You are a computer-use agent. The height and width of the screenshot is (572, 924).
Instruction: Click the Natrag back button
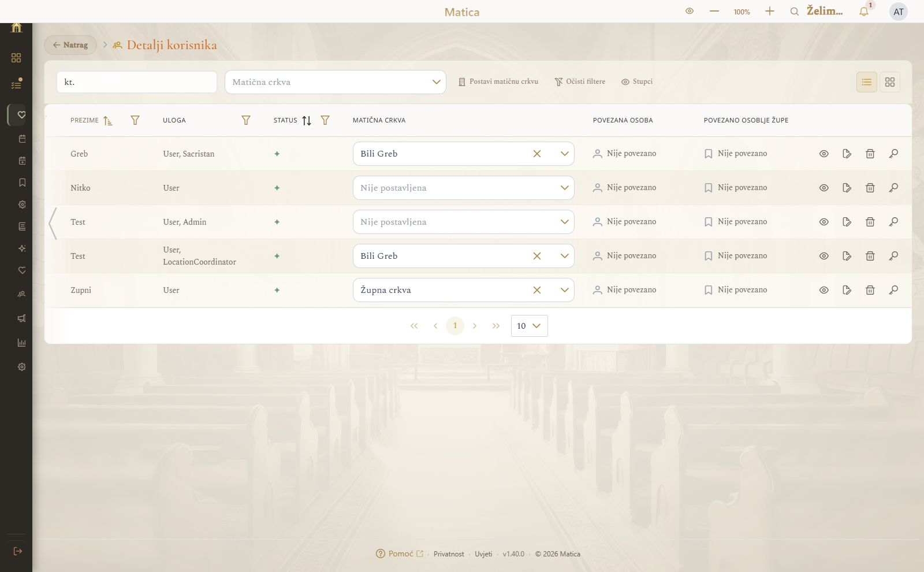[x=70, y=45]
